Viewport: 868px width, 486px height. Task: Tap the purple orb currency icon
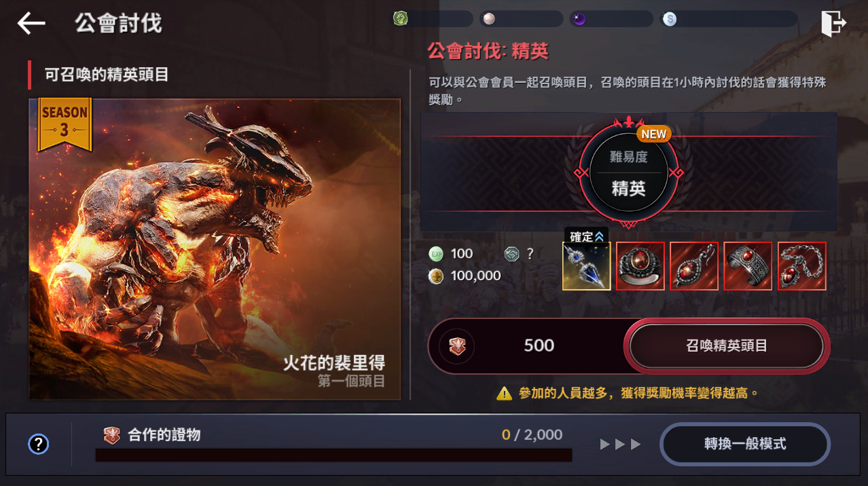tap(579, 19)
